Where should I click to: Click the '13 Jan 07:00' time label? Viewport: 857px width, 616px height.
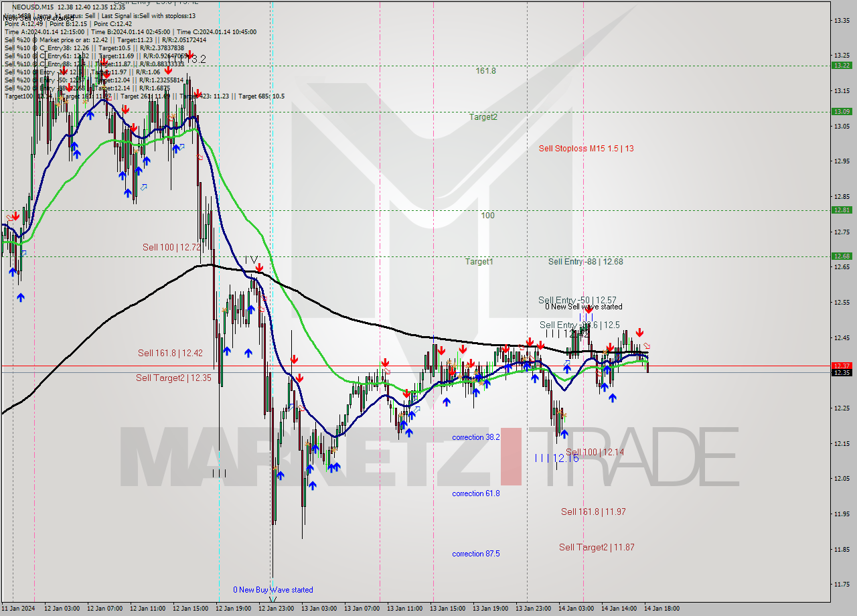click(362, 609)
